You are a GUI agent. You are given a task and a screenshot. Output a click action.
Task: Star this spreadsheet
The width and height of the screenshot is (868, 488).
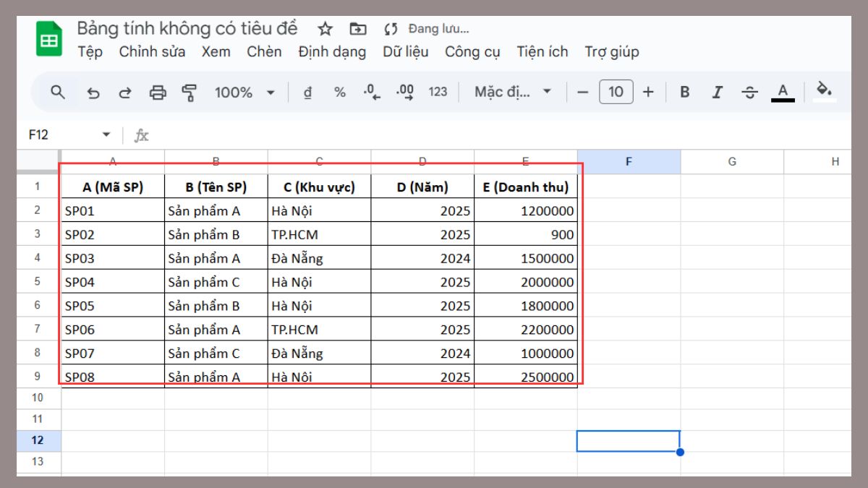click(x=325, y=29)
